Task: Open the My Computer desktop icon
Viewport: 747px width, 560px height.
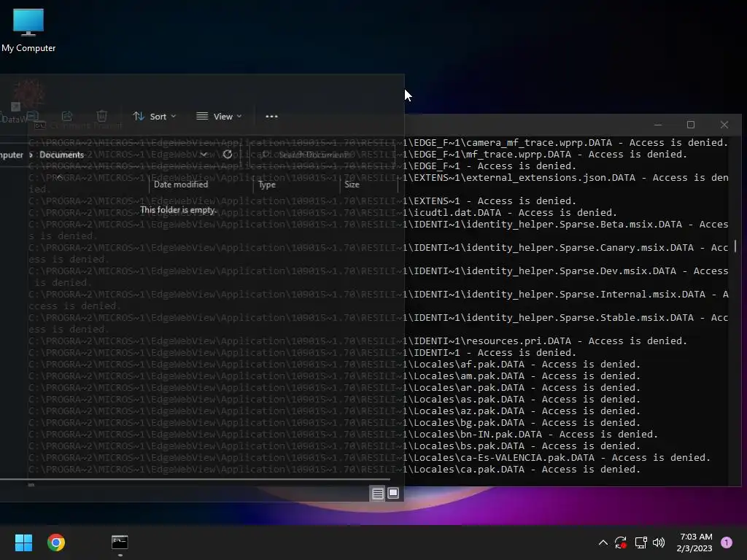Action: point(28,30)
